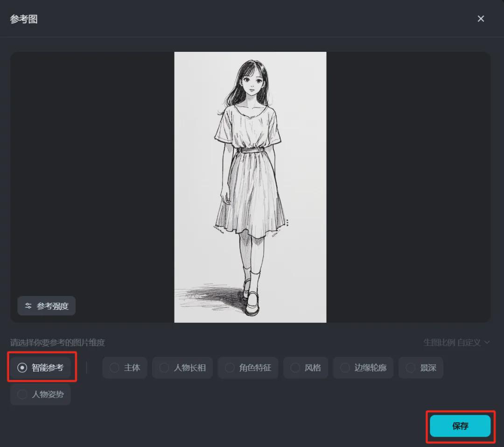
Task: Click the 请选择你要参考的图片维度 heading
Action: point(57,342)
